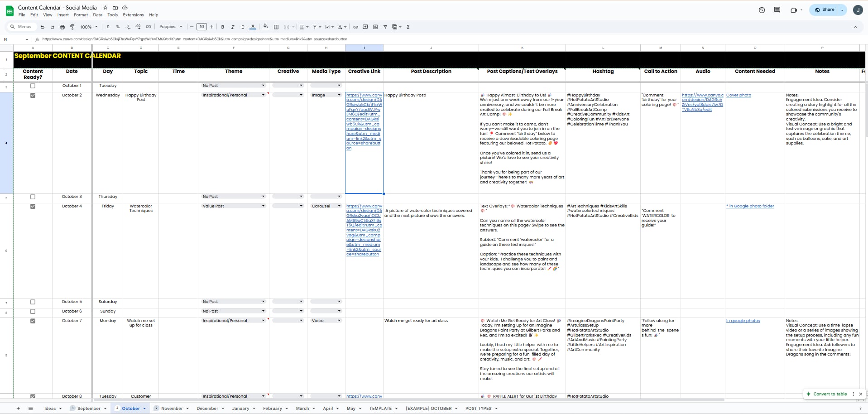Open the zoom level 100% dropdown

click(89, 27)
